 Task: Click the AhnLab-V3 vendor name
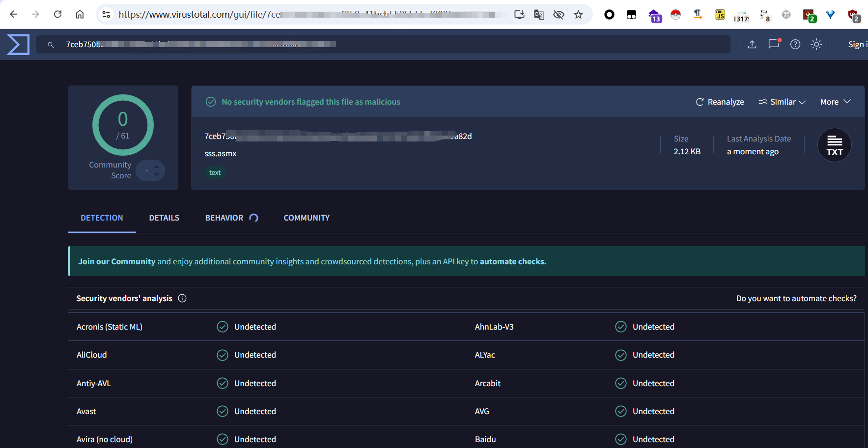(494, 327)
